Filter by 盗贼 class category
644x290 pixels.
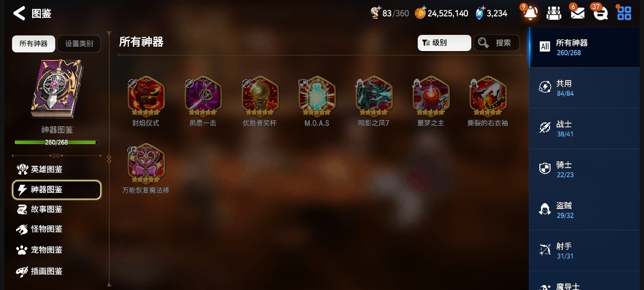pos(586,210)
